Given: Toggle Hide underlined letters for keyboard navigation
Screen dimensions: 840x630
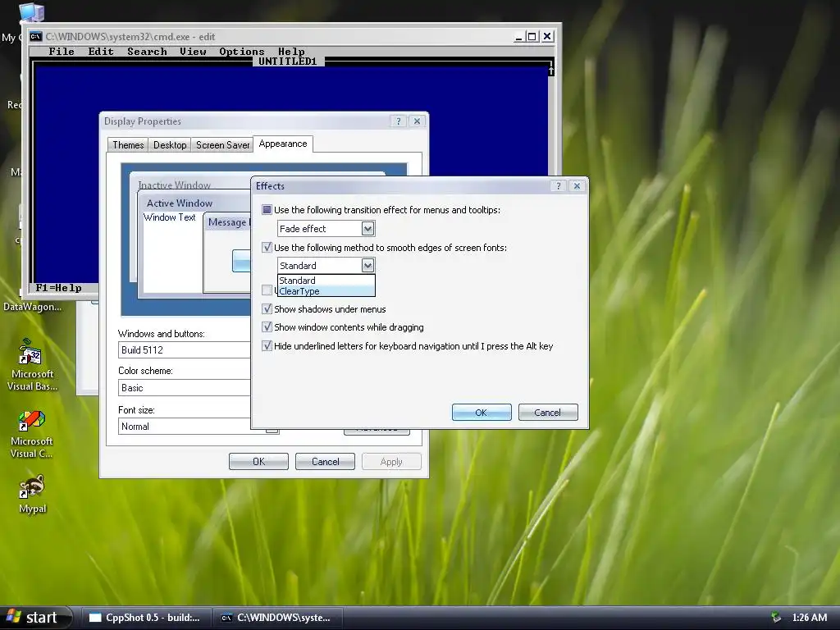Looking at the screenshot, I should coord(267,345).
